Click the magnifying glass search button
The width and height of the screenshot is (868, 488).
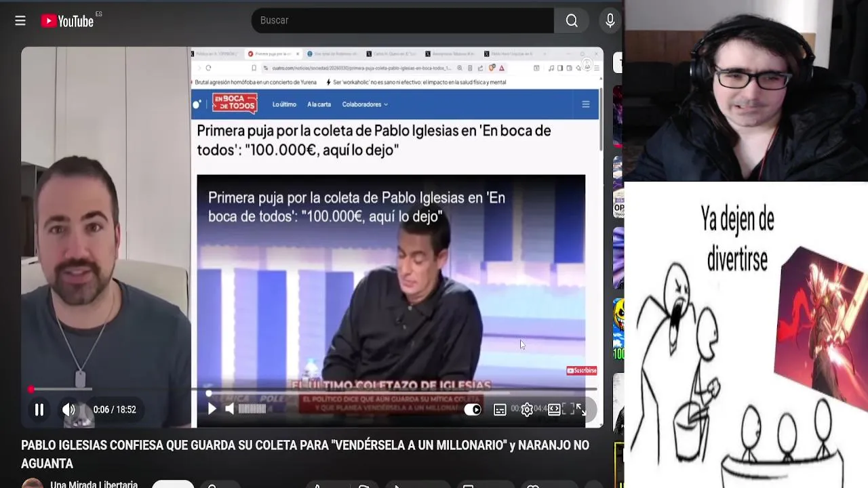tap(572, 20)
